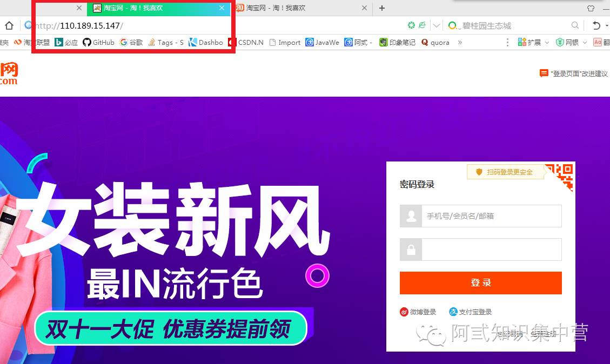Open the Dashbo bookmark
610x364 pixels.
coord(206,42)
